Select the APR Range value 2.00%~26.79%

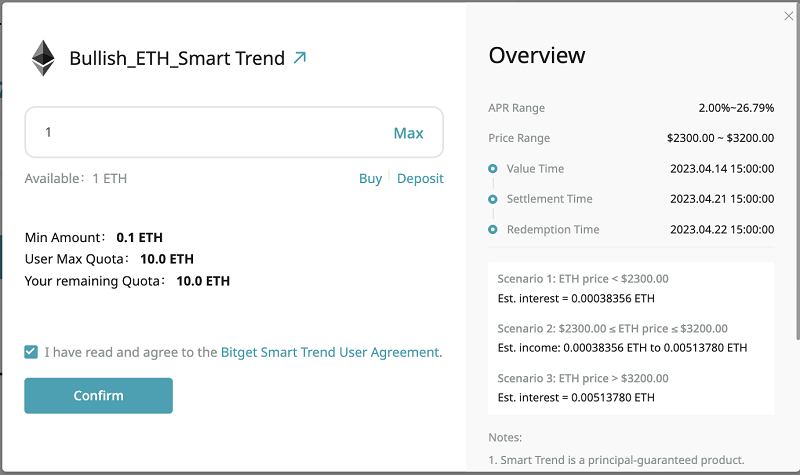coord(736,108)
